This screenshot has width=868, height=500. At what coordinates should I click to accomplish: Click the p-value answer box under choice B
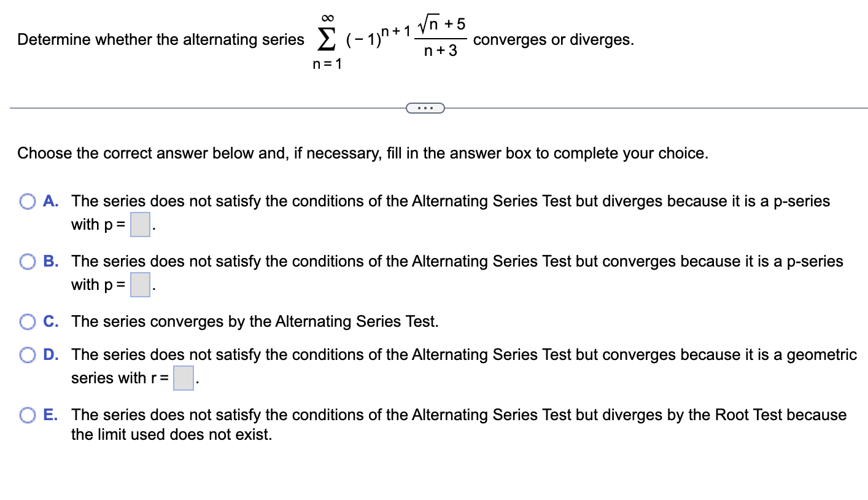click(139, 284)
